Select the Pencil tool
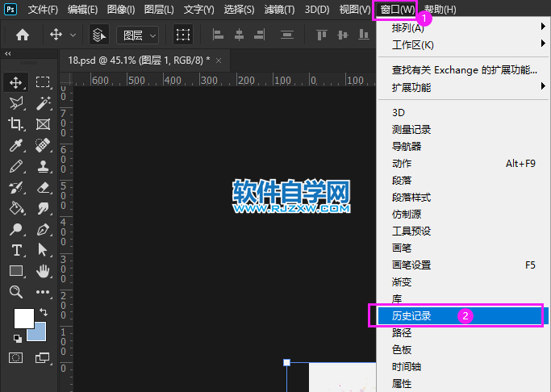 16,166
